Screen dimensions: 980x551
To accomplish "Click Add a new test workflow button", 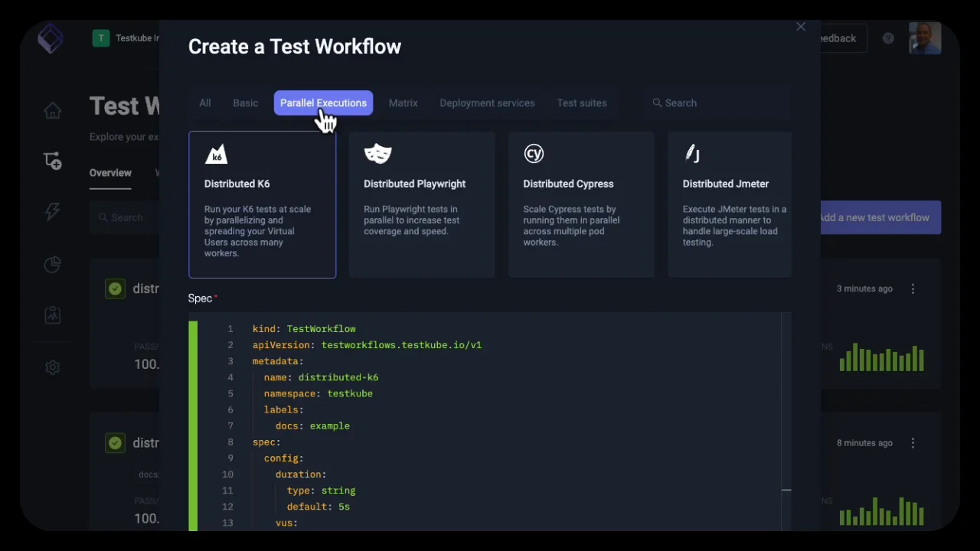I will click(x=880, y=217).
